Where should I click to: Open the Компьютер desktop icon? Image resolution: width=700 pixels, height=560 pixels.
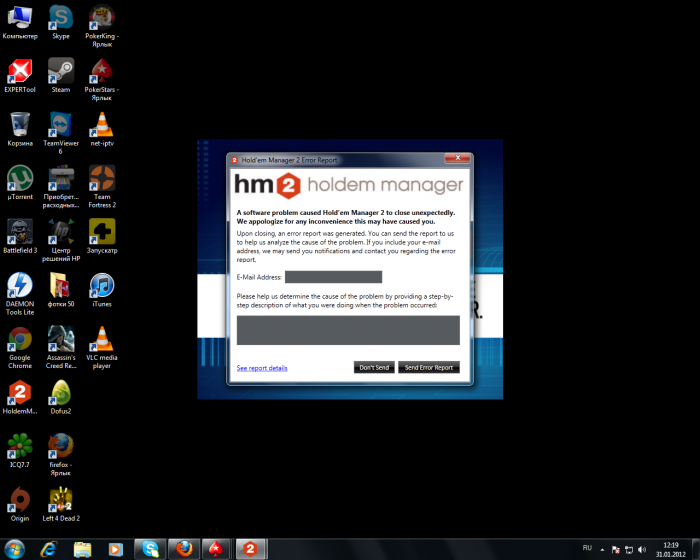click(x=20, y=22)
